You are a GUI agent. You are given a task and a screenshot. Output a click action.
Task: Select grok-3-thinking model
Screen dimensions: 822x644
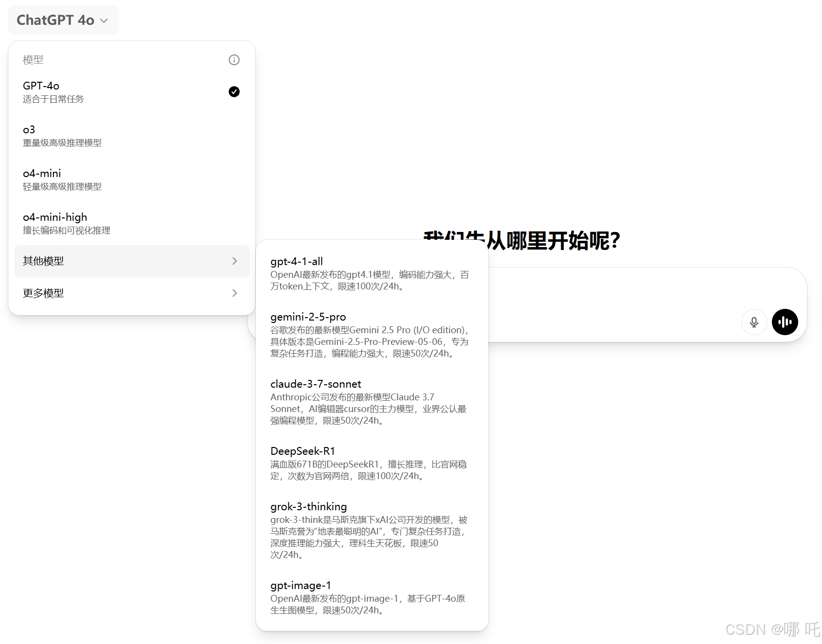[x=372, y=530]
